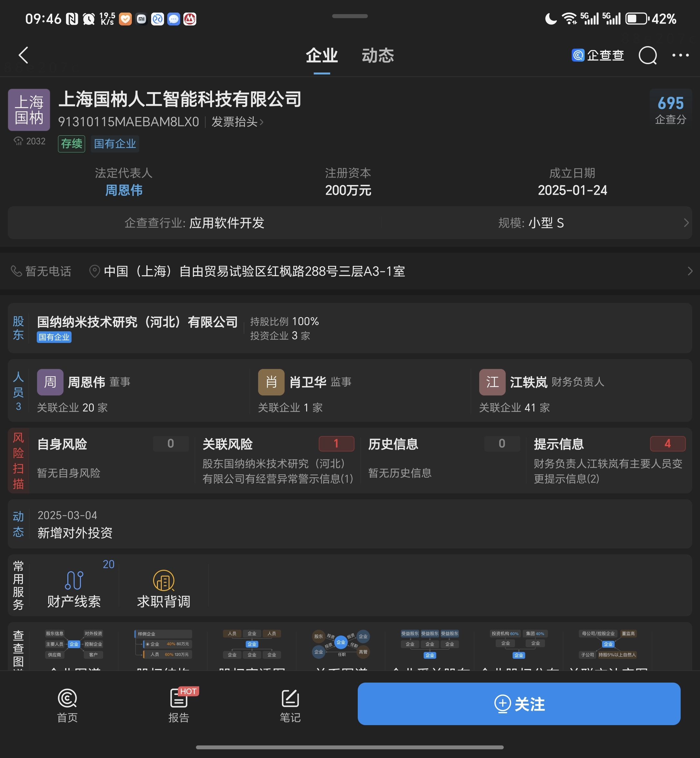700x758 pixels.
Task: Open the 红枫路288号 address text
Action: (x=254, y=271)
